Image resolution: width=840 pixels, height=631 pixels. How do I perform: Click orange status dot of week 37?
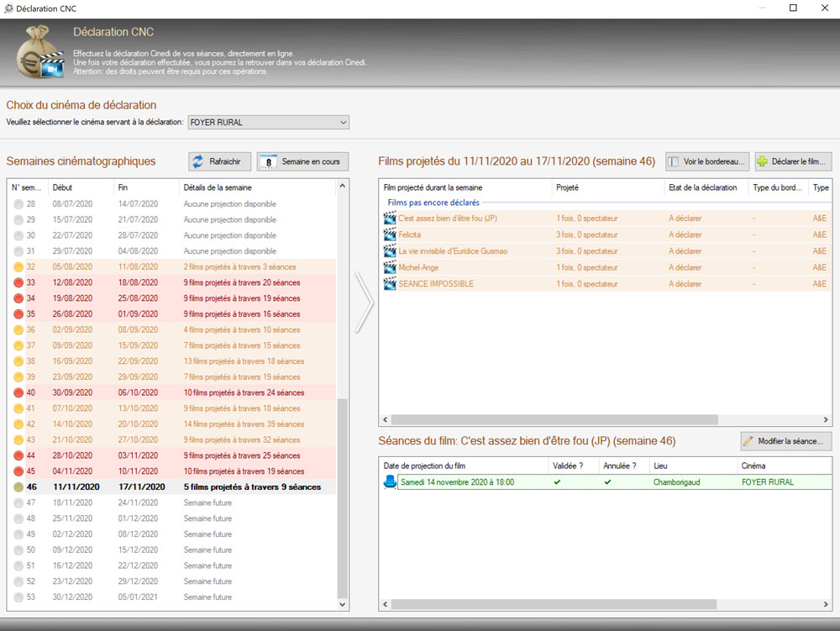[x=18, y=345]
